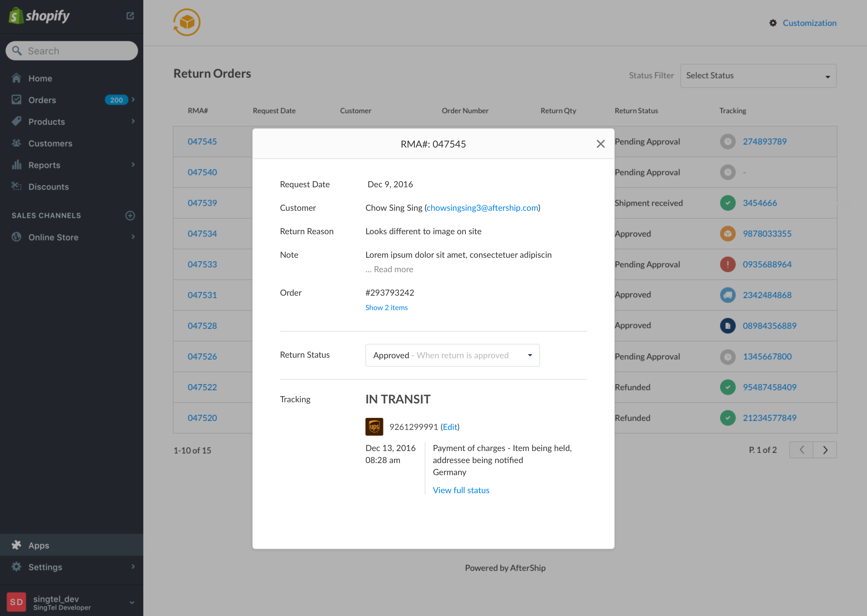Close the RMA# 047545 dialog
The height and width of the screenshot is (616, 867).
click(x=600, y=144)
